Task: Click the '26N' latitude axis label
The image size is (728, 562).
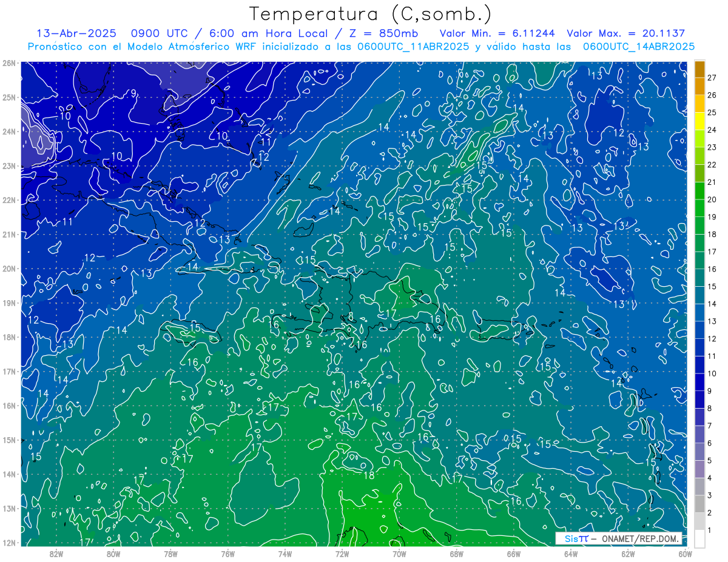Action: coord(8,63)
